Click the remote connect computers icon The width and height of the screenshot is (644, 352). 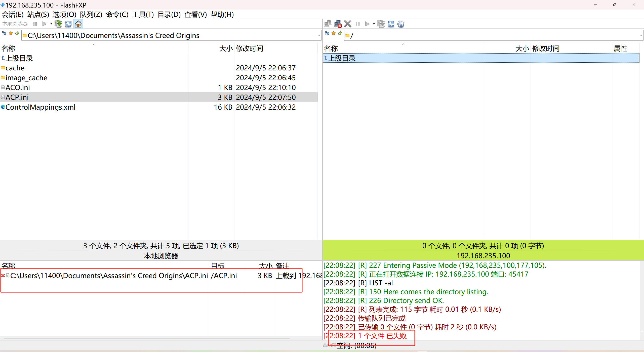pos(328,24)
